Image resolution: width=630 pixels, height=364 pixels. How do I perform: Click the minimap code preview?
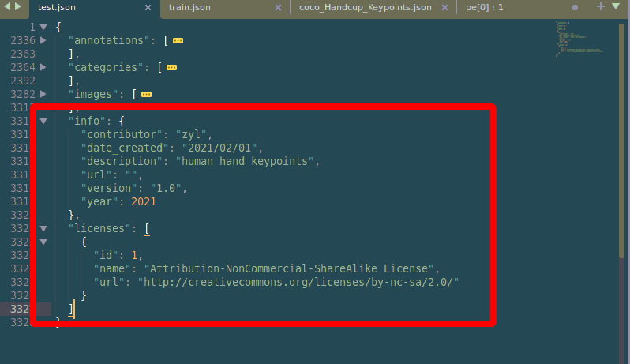579,39
